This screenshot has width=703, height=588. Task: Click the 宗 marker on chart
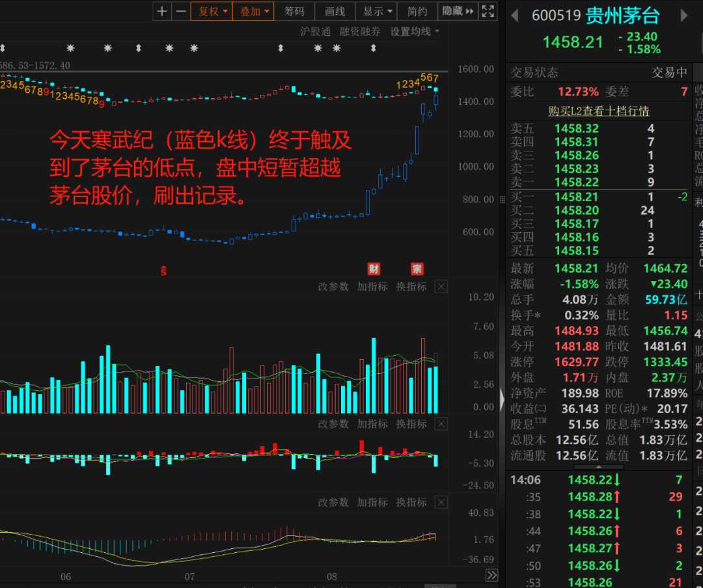[x=417, y=269]
